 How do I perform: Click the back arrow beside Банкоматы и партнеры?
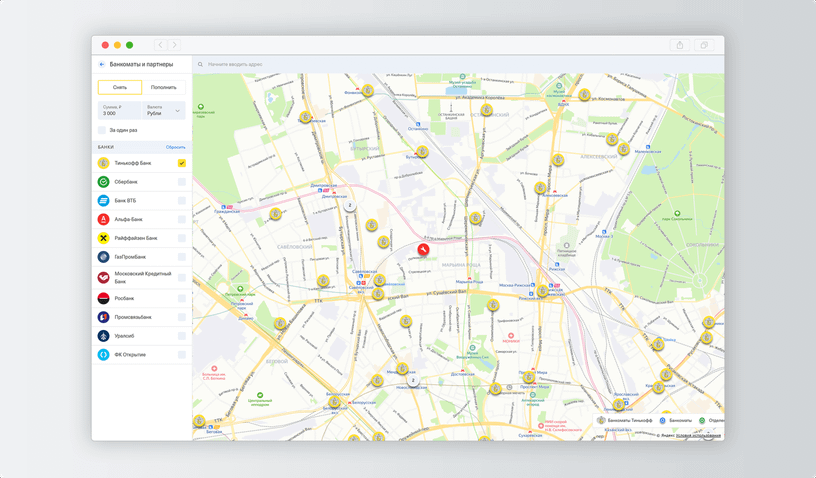[x=102, y=64]
